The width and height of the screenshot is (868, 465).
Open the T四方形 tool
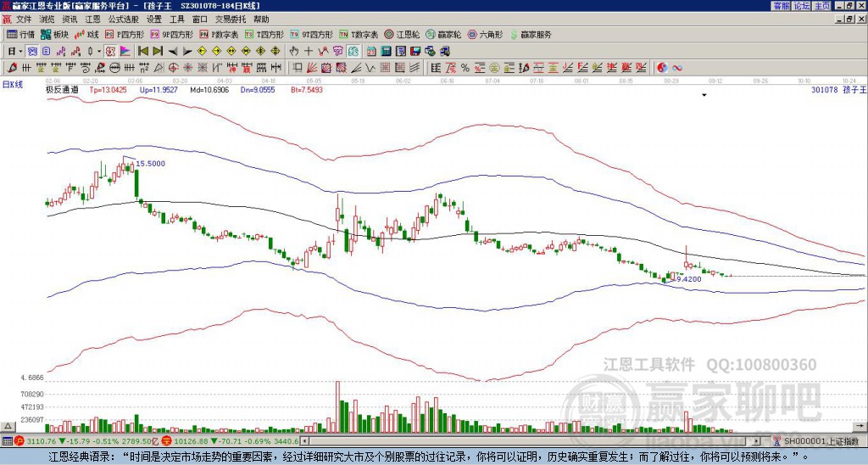pos(264,34)
